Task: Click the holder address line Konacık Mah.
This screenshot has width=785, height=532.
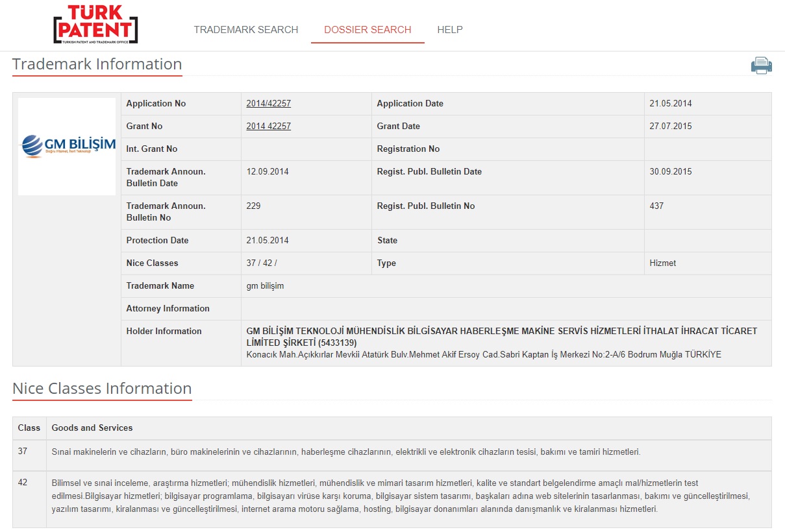Action: point(484,355)
